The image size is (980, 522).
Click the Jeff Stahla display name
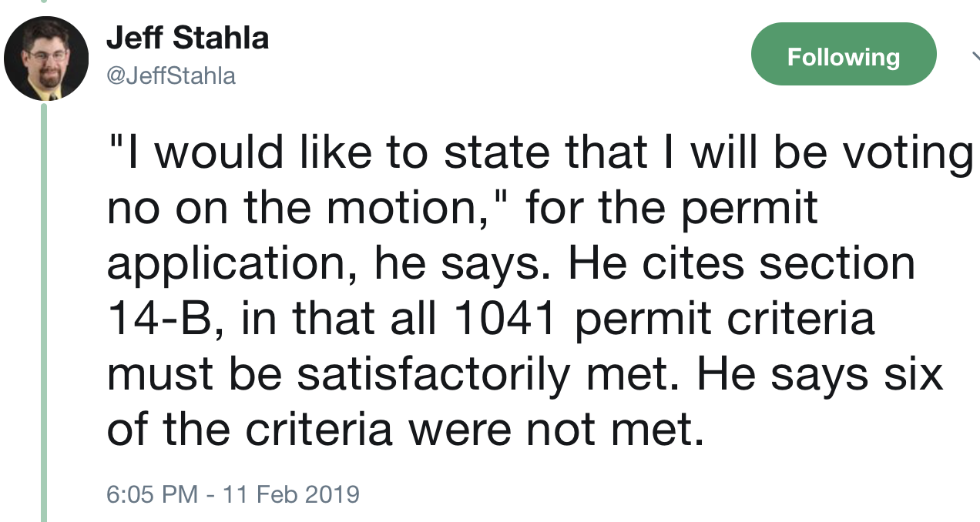[187, 38]
